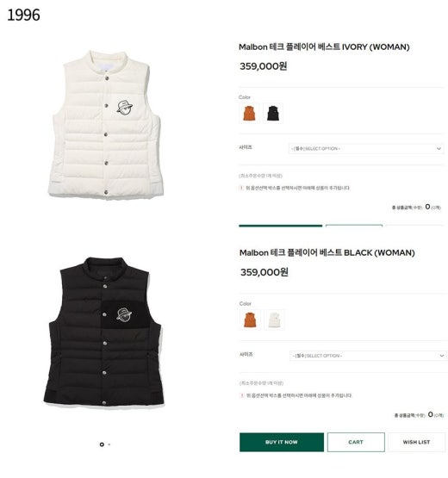448x478 pixels.
Task: Switch to second image carousel dot
Action: 109,444
